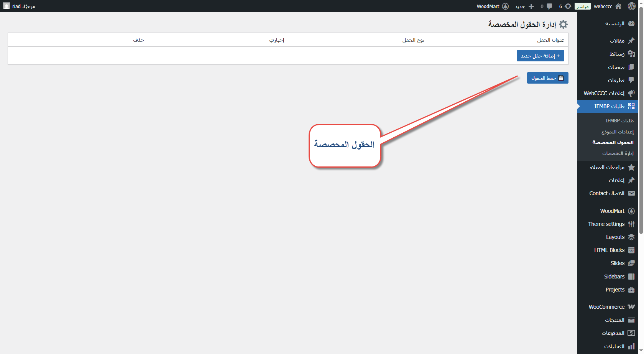Save fields with حفظ الحقول button
Viewport: 644px width, 354px height.
pyautogui.click(x=547, y=78)
